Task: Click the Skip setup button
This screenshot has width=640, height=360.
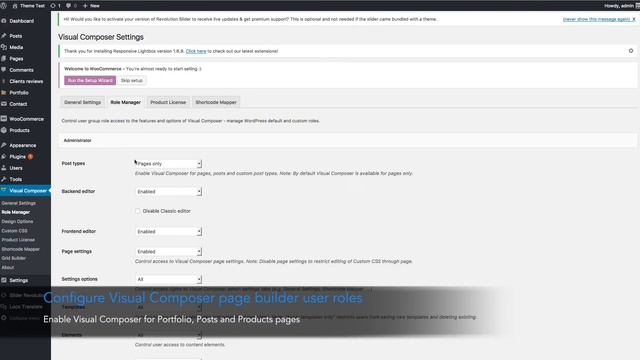Action: tap(132, 80)
